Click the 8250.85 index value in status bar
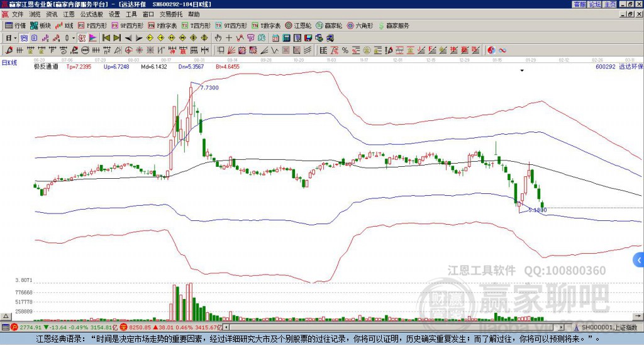The image size is (644, 345). coord(140,327)
